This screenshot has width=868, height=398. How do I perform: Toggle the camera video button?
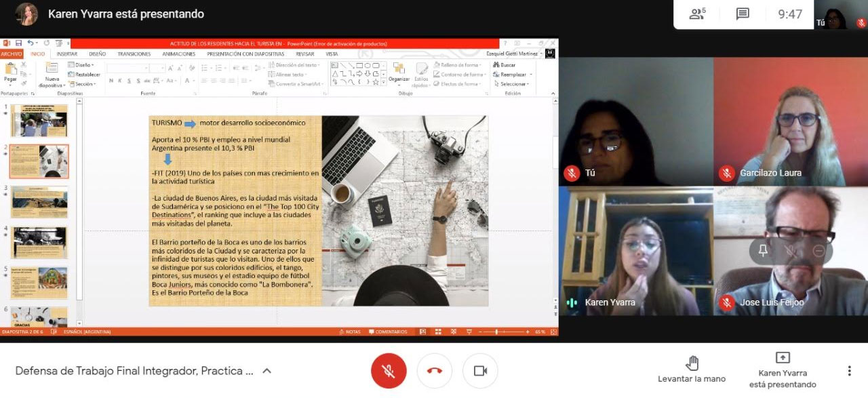(x=480, y=371)
